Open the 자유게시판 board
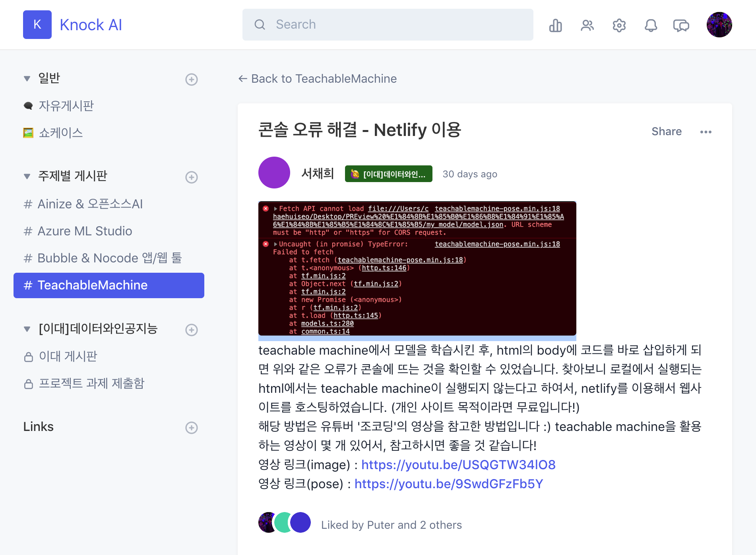 coord(59,106)
